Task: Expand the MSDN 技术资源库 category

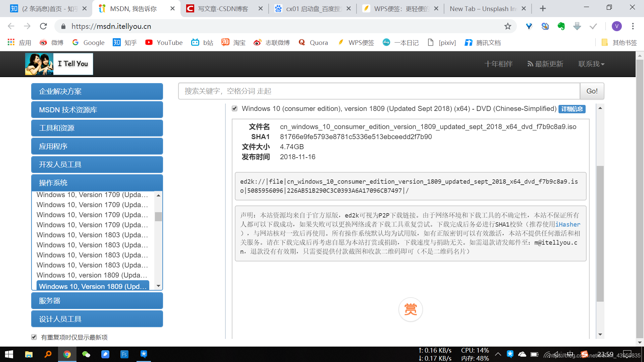Action: [x=97, y=110]
